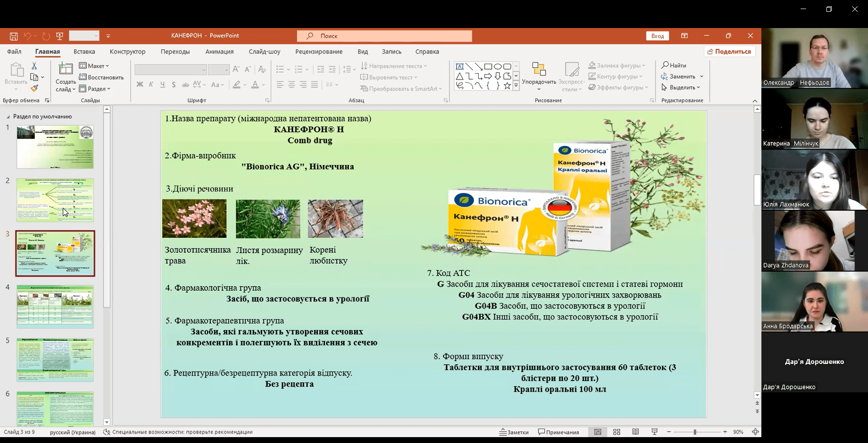This screenshot has height=443, width=868.
Task: Toggle Normal view in status bar
Action: [x=598, y=432]
